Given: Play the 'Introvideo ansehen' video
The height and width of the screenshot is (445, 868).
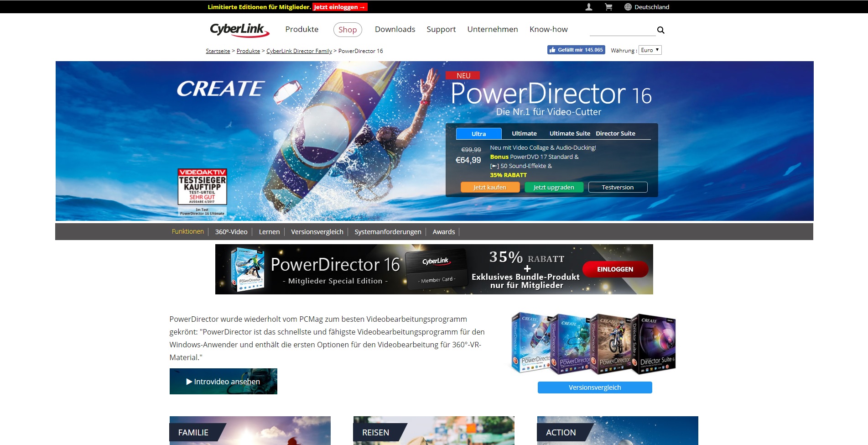Looking at the screenshot, I should pyautogui.click(x=223, y=382).
